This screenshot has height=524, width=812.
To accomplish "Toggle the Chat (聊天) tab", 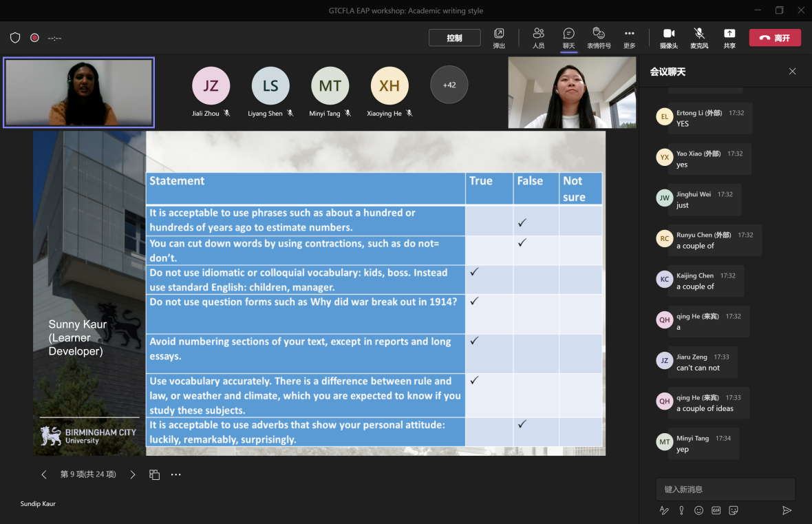I will pos(568,37).
